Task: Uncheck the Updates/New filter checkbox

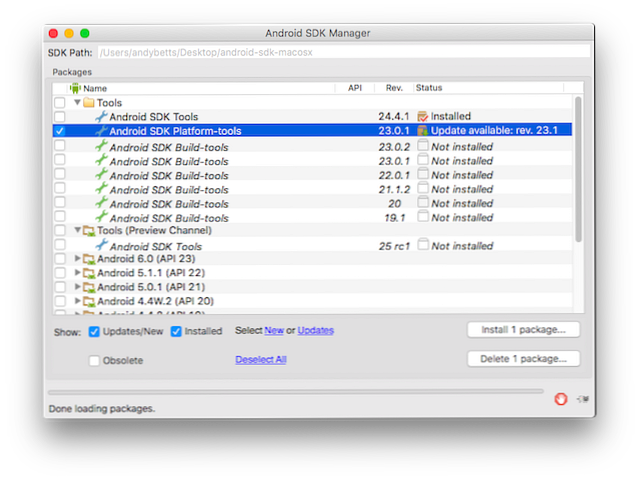Action: 94,331
